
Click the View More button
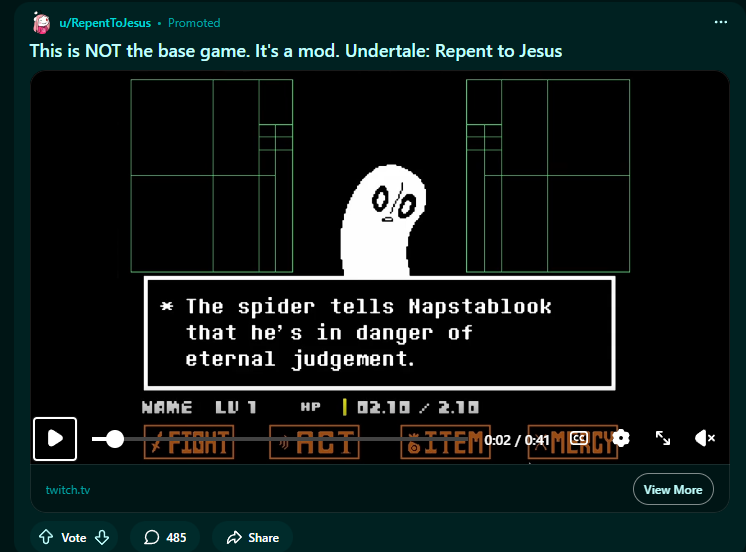point(673,489)
